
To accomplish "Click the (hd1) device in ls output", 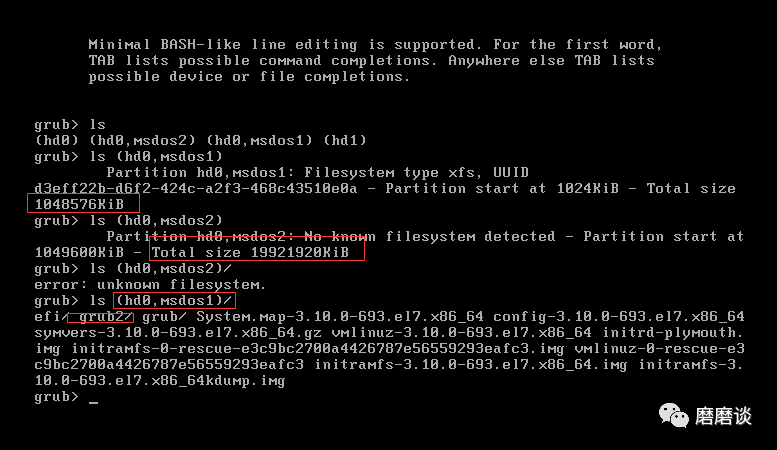I will (345, 140).
